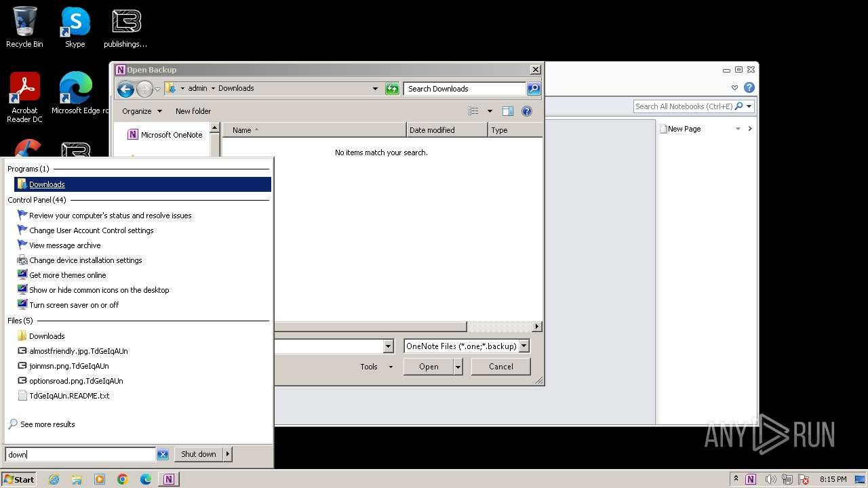Screen dimensions: 868x488
Task: Click Search All Notebooks field
Action: 684,106
